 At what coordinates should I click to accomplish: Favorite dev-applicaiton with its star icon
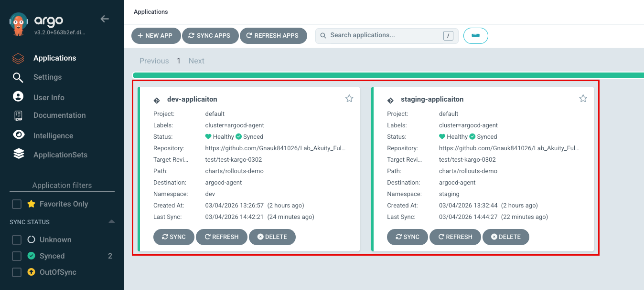(349, 98)
